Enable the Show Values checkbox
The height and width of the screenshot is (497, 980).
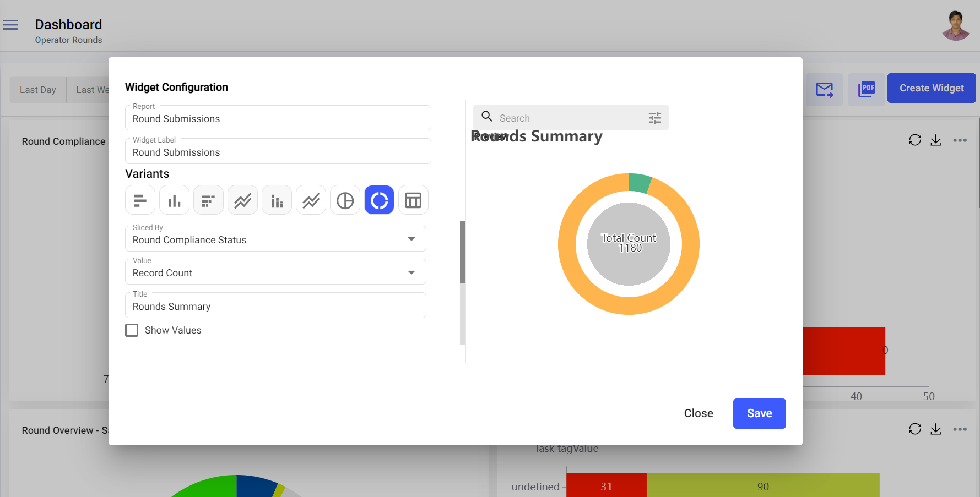click(132, 330)
